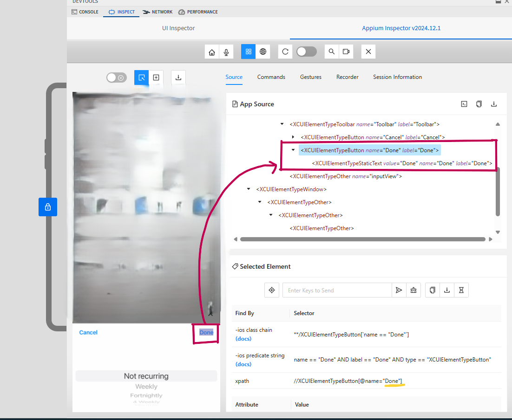
Task: Switch to web/hybrid mode globe icon
Action: (263, 52)
